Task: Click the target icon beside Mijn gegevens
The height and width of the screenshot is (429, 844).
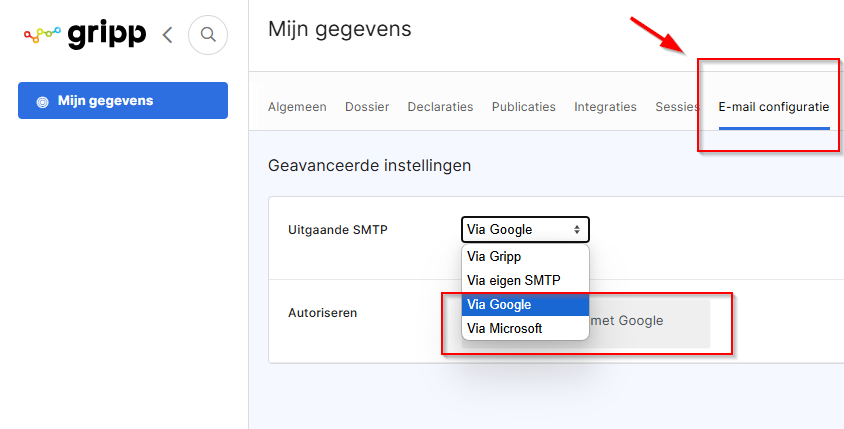Action: (42, 101)
